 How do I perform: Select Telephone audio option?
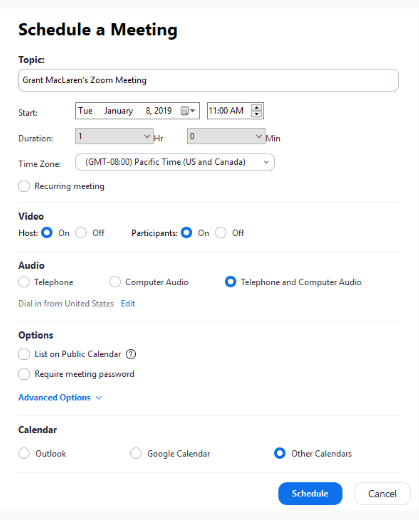24,282
